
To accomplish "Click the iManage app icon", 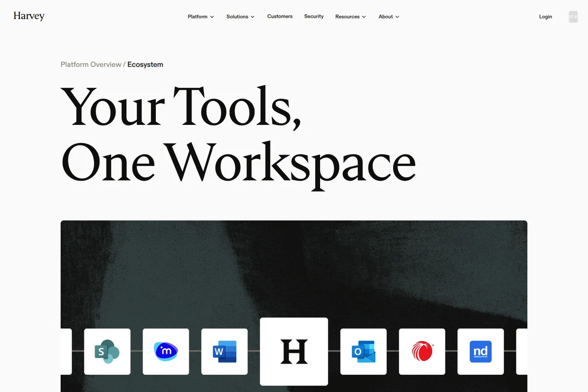I will coord(166,351).
